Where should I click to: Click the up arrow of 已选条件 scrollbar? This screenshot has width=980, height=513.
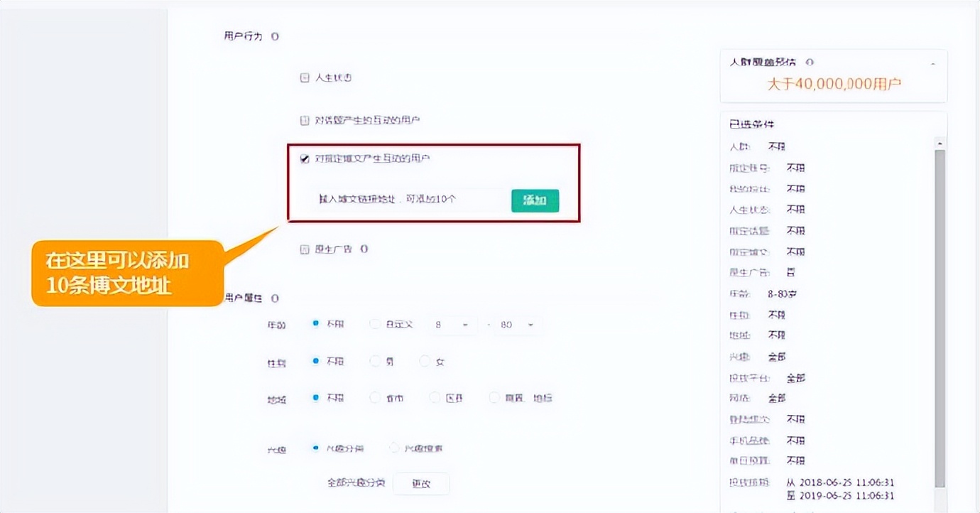tap(940, 144)
